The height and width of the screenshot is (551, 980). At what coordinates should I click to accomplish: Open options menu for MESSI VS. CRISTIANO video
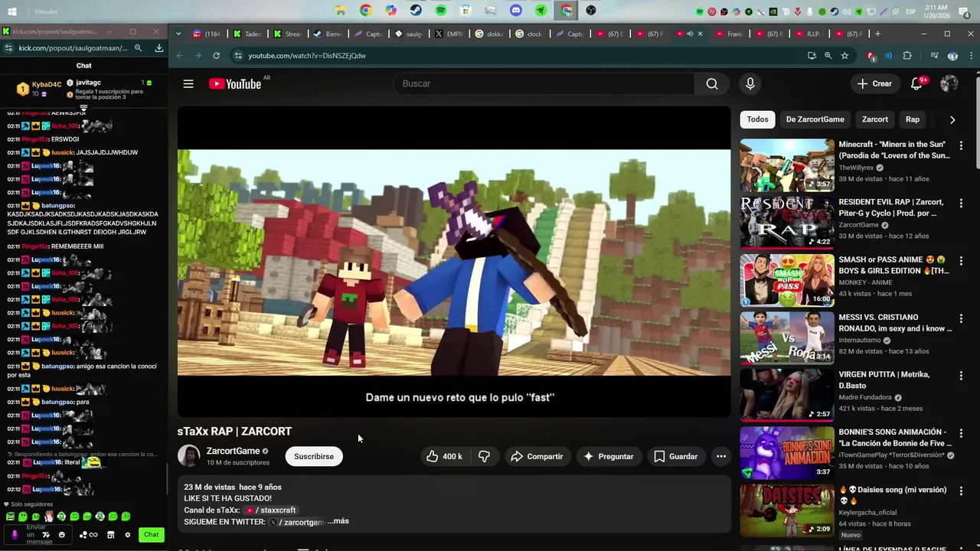[x=961, y=318]
